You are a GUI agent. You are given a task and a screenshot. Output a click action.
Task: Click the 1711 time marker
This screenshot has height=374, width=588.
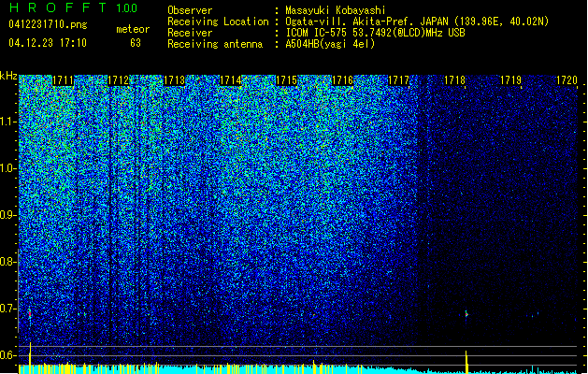click(63, 80)
